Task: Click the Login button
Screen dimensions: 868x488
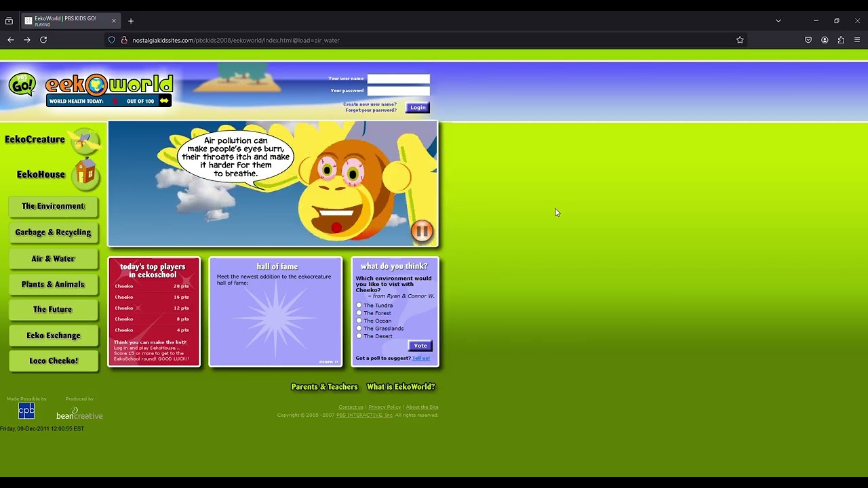Action: click(418, 108)
